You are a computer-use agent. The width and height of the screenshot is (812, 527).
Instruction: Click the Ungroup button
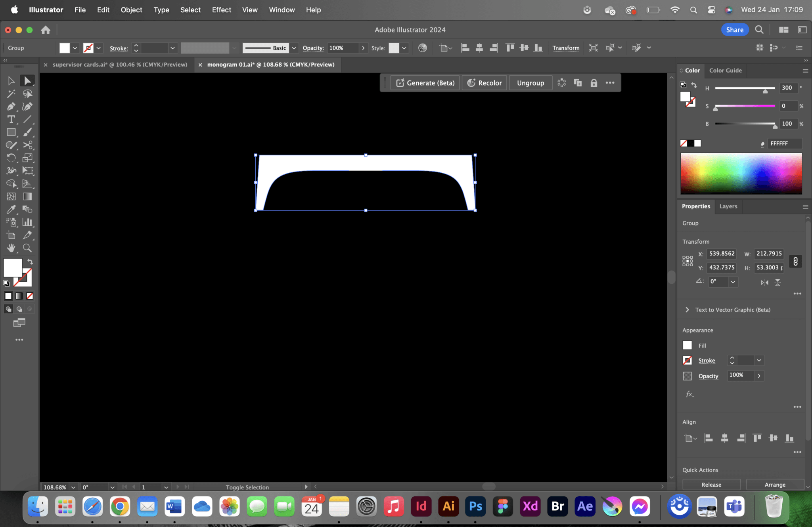pyautogui.click(x=530, y=82)
